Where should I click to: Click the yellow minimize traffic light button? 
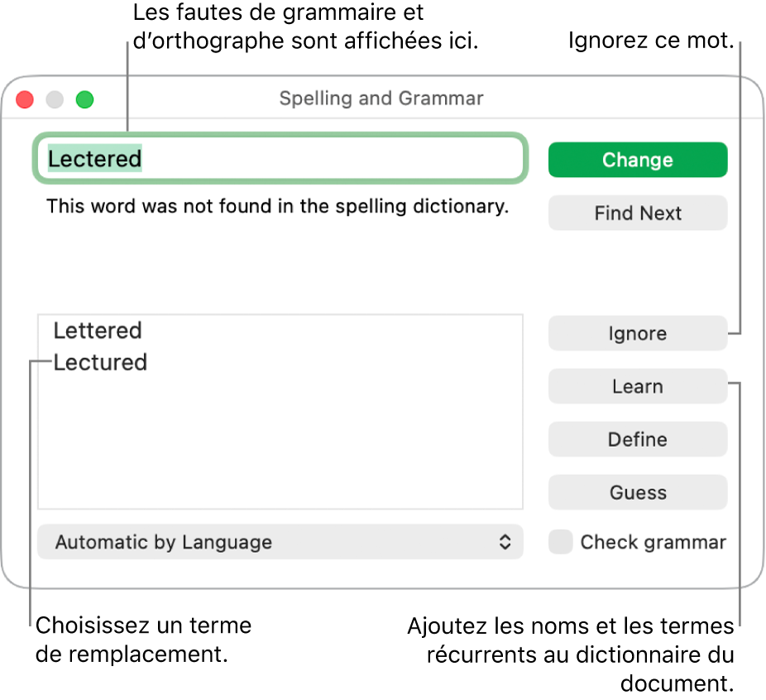(54, 99)
